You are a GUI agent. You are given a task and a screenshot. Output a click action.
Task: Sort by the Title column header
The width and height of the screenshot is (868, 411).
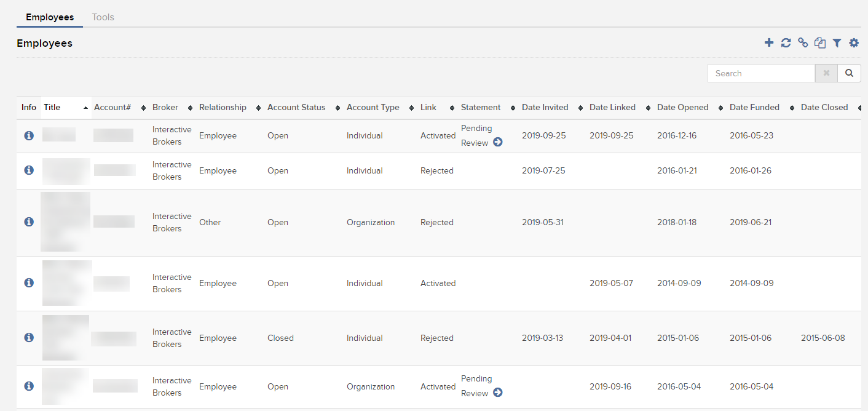point(52,108)
